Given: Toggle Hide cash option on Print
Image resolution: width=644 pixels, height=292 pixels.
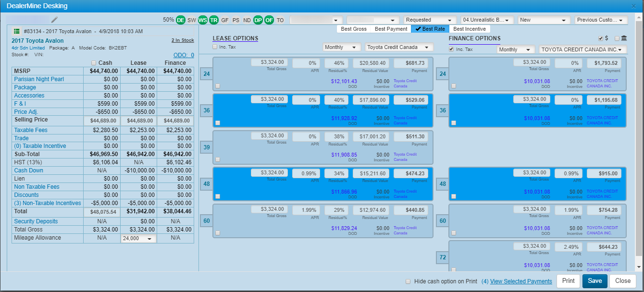Looking at the screenshot, I should [408, 281].
